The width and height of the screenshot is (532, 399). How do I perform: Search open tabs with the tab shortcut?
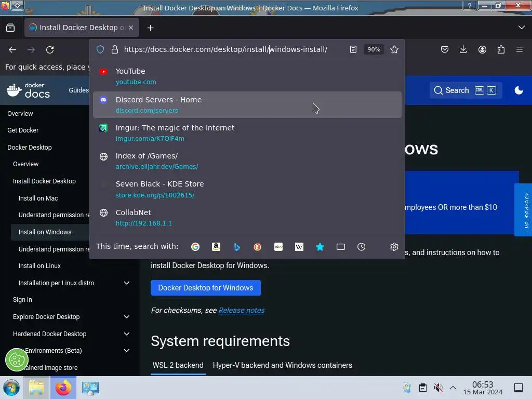click(341, 247)
